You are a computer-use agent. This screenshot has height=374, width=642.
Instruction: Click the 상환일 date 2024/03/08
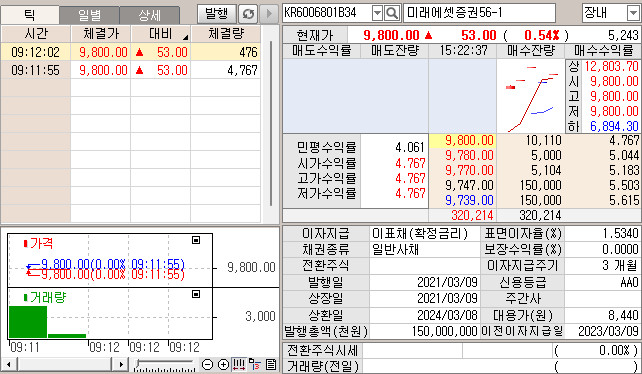[447, 315]
